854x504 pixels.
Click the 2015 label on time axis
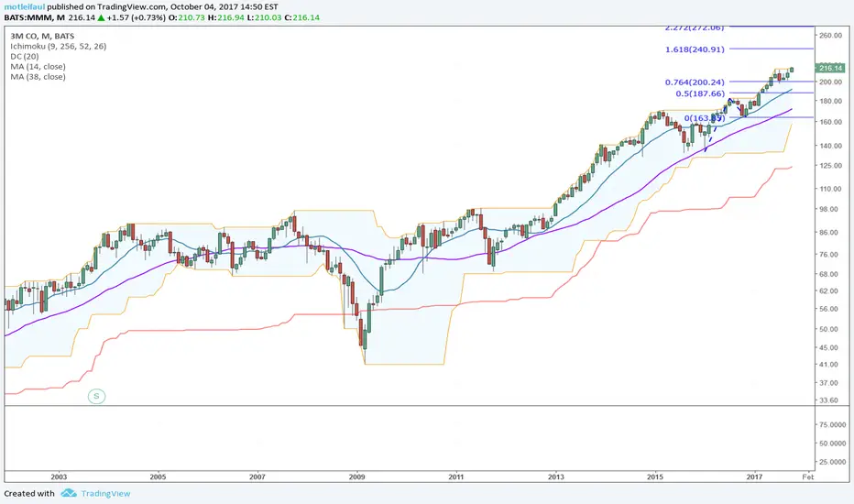(654, 477)
